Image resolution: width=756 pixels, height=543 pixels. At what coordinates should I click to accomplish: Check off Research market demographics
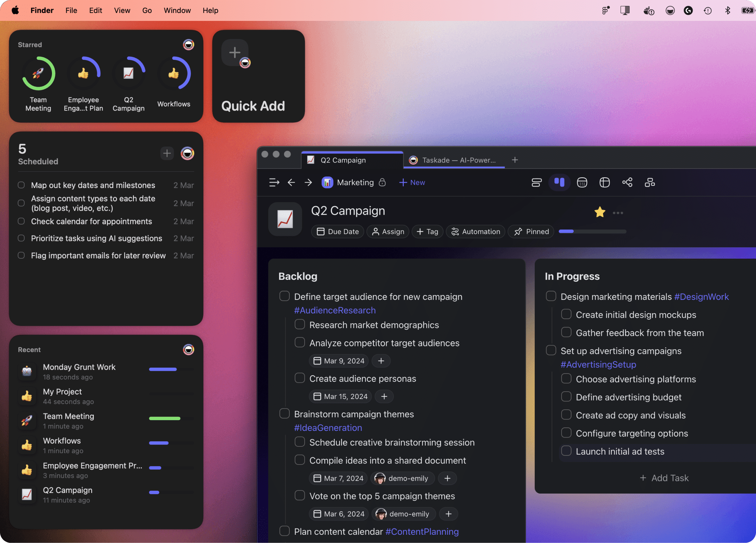pos(300,324)
